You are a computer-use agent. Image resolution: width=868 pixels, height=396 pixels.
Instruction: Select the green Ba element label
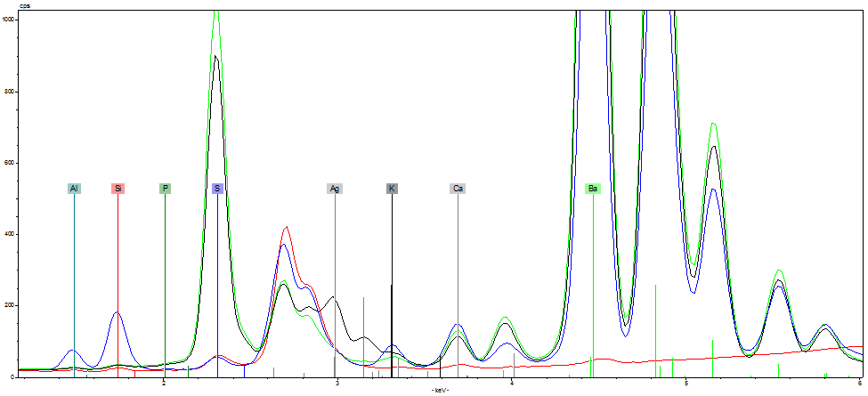tap(593, 189)
